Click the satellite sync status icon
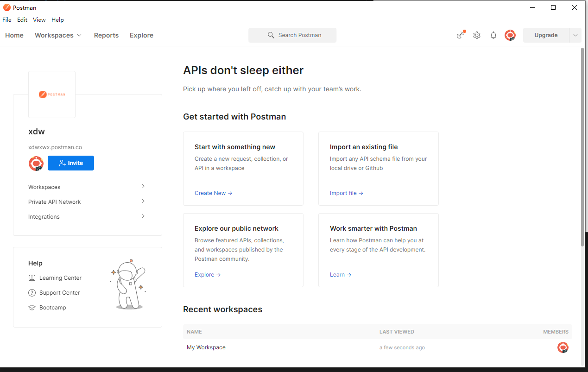The image size is (588, 372). pyautogui.click(x=461, y=35)
